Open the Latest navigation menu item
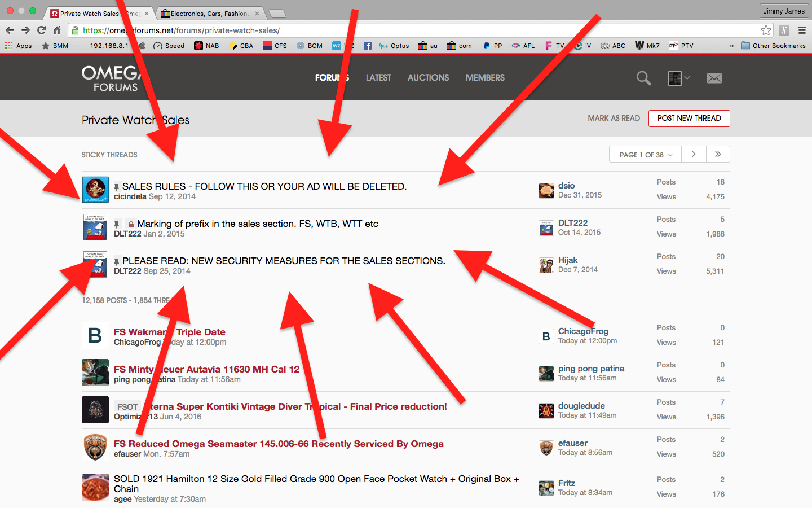The width and height of the screenshot is (812, 508). [x=378, y=78]
